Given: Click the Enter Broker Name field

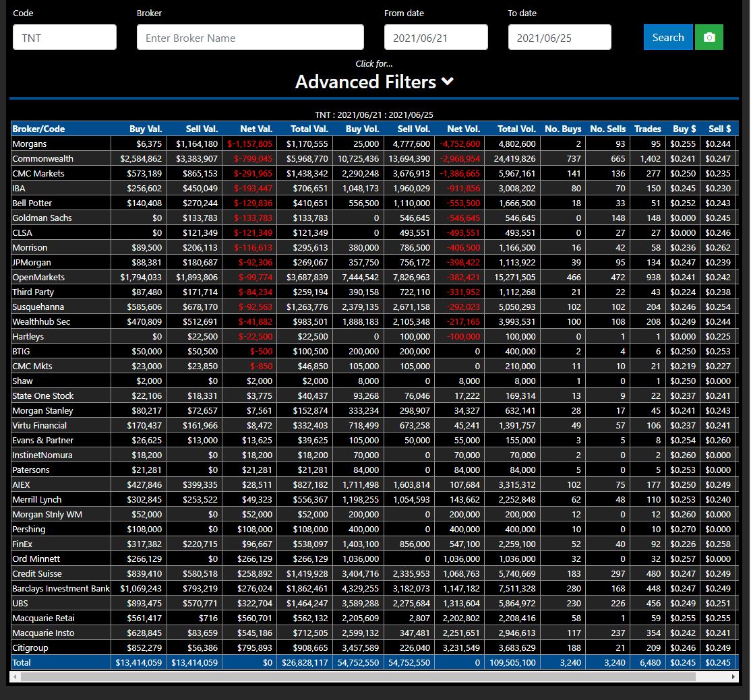Looking at the screenshot, I should (250, 37).
